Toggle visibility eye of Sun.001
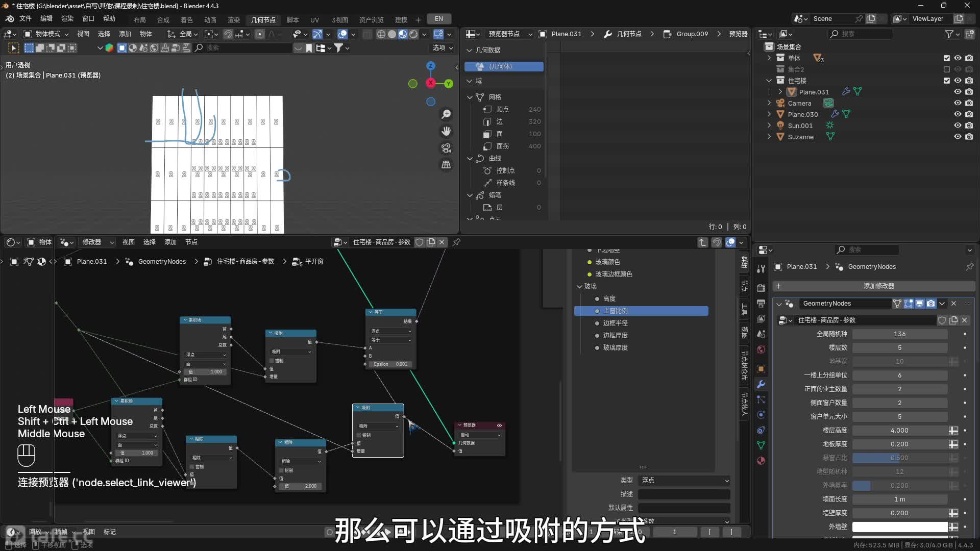The height and width of the screenshot is (551, 980). [958, 126]
